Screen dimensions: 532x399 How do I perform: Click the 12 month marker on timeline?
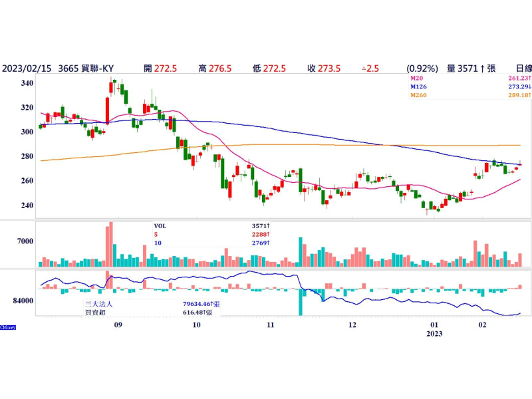coord(352,325)
